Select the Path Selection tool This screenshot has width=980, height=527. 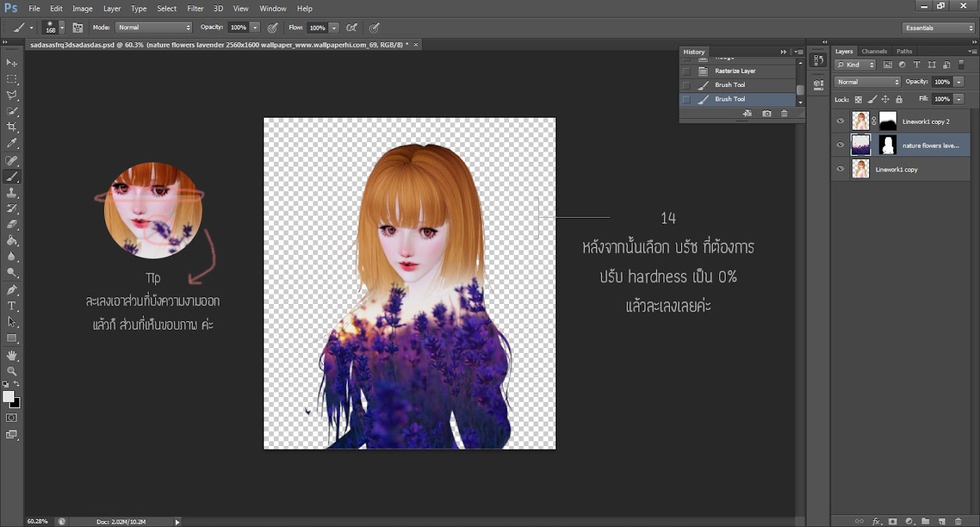(x=12, y=322)
